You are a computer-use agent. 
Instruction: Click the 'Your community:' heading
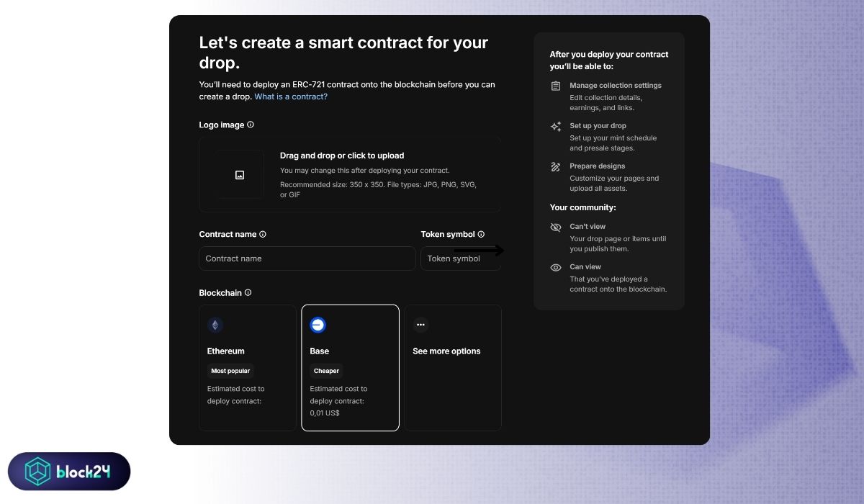583,207
